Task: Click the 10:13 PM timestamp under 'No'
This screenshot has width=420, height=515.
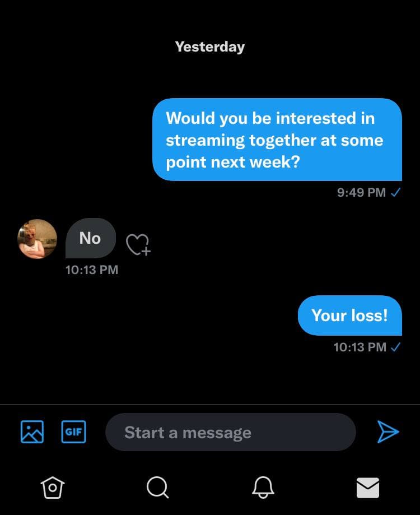Action: click(91, 270)
